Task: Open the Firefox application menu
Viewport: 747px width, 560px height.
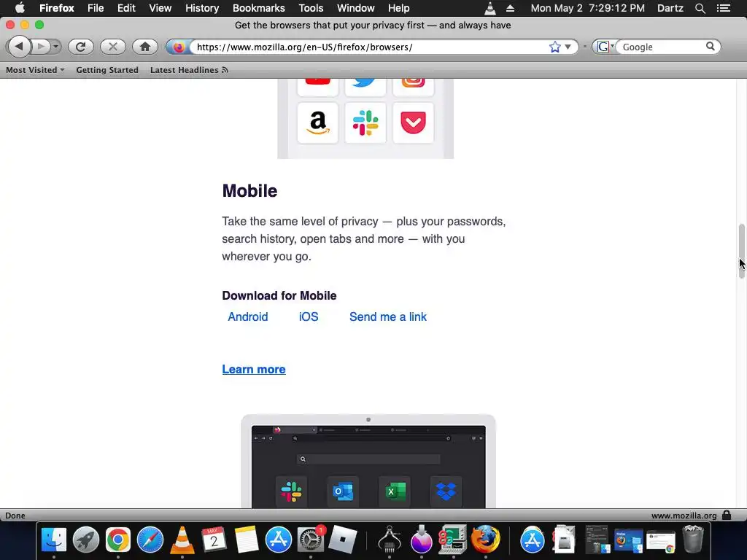Action: [57, 8]
